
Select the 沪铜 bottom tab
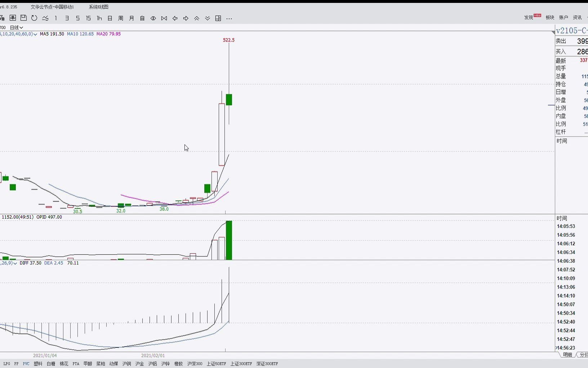(x=126, y=364)
